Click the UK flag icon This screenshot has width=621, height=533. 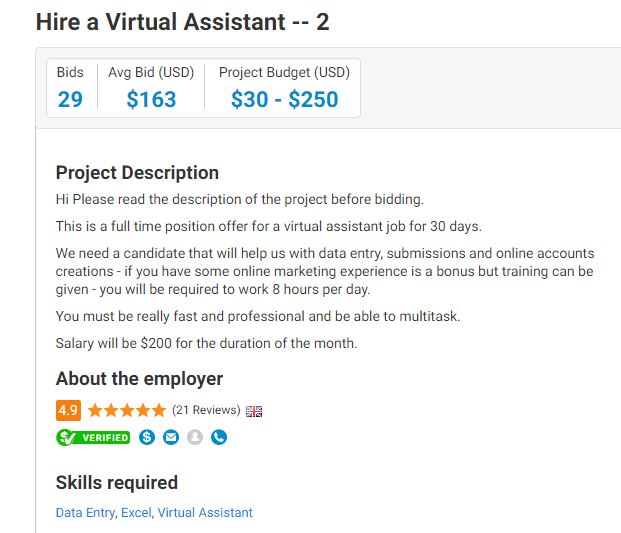point(254,411)
